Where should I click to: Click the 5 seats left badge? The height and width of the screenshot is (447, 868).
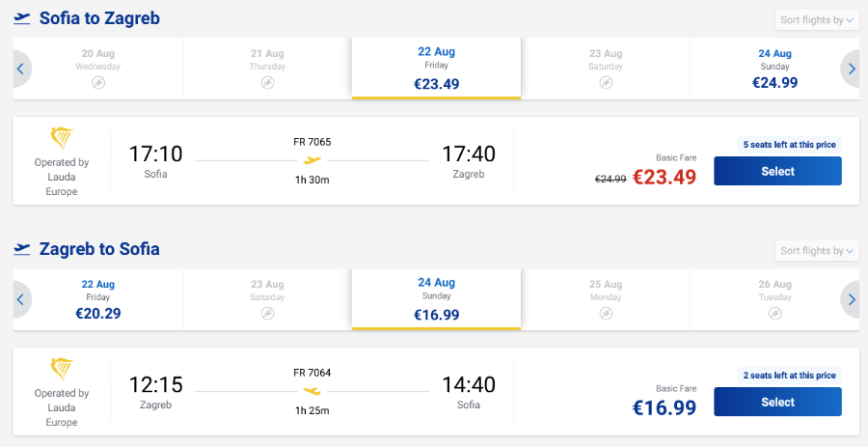point(789,145)
